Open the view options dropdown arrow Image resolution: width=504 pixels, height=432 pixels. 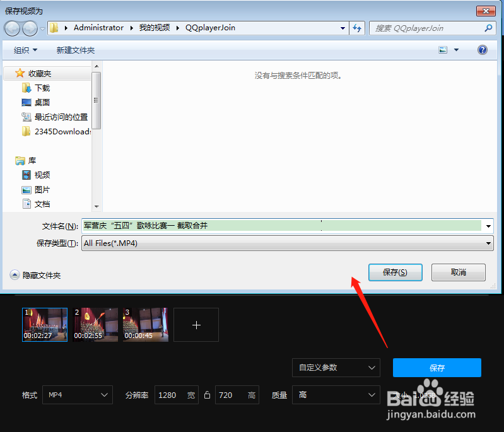click(x=457, y=50)
